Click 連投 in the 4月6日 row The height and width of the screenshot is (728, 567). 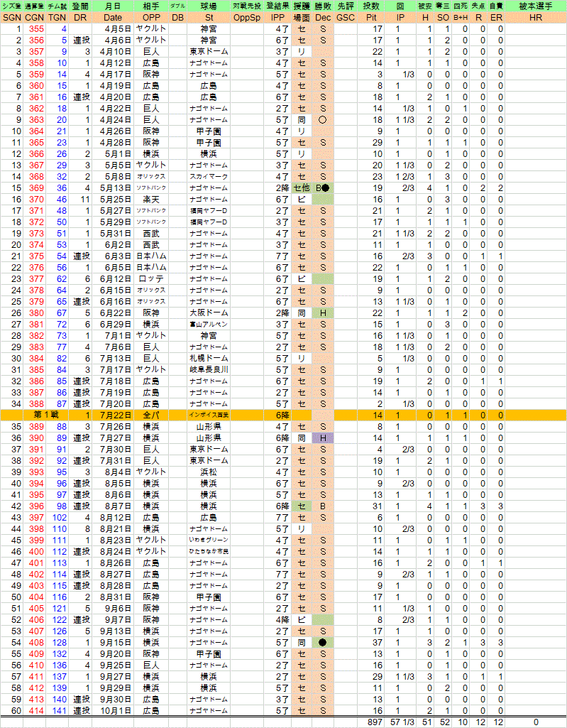pyautogui.click(x=81, y=40)
